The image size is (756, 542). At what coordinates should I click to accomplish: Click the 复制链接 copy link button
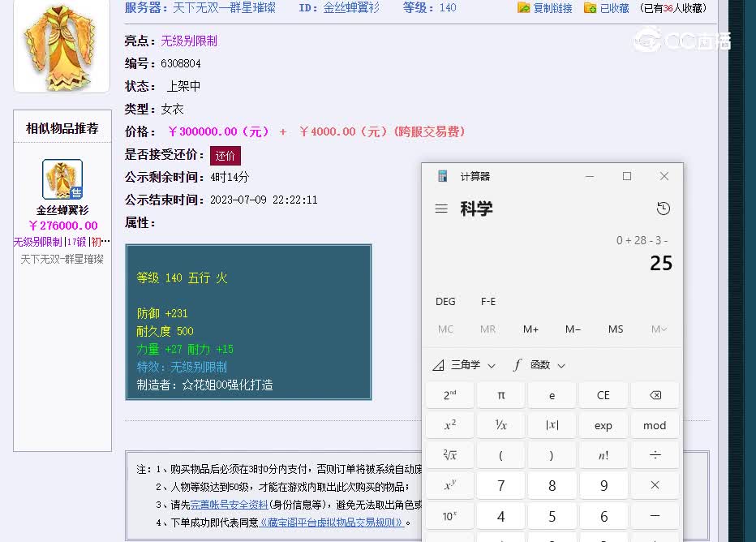[545, 8]
